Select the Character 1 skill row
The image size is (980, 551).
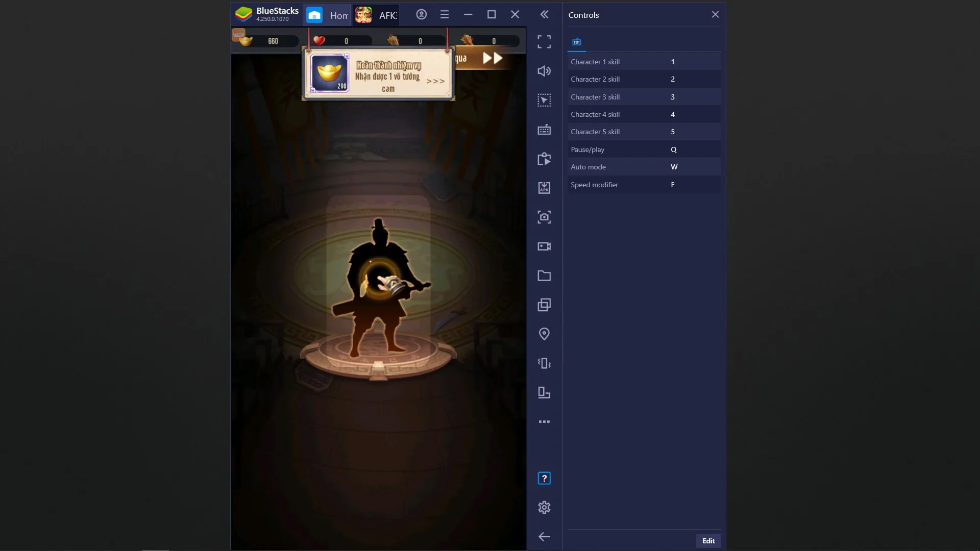pyautogui.click(x=644, y=62)
